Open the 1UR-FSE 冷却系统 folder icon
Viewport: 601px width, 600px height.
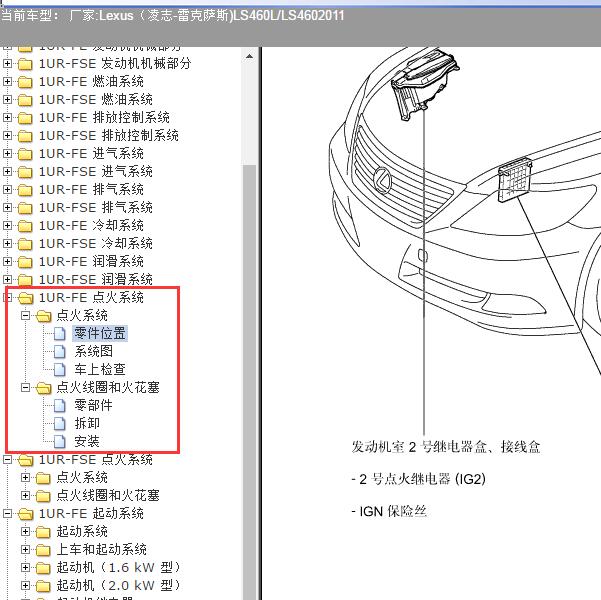tap(25, 244)
